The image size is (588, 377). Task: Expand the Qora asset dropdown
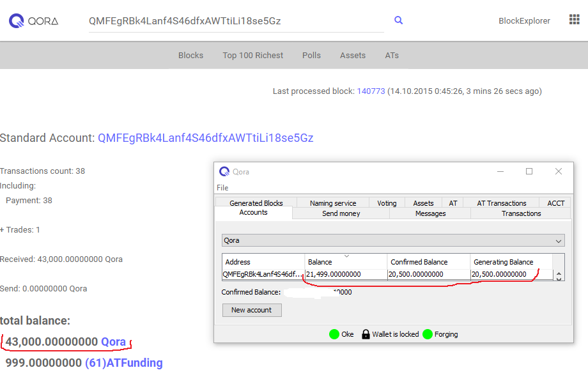393,240
